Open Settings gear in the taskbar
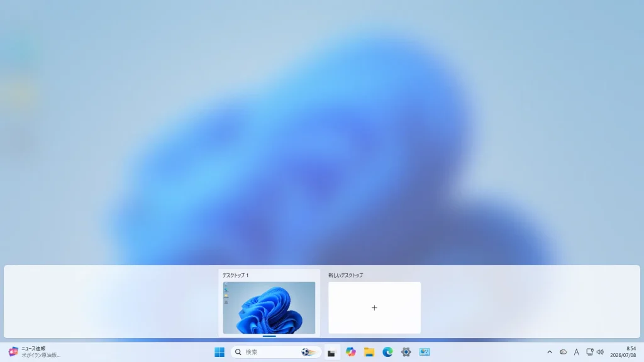Viewport: 644px width, 362px height. [x=406, y=352]
